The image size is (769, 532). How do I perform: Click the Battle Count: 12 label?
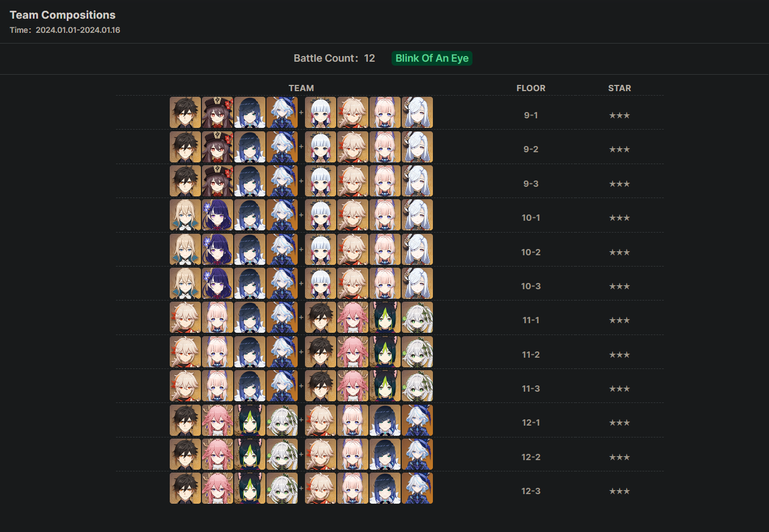[334, 58]
